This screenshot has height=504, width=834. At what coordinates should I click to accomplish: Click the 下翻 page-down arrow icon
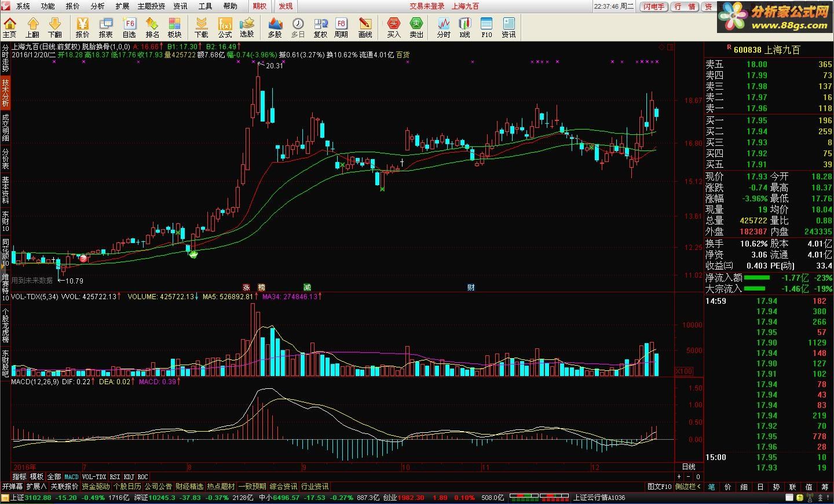pos(55,27)
